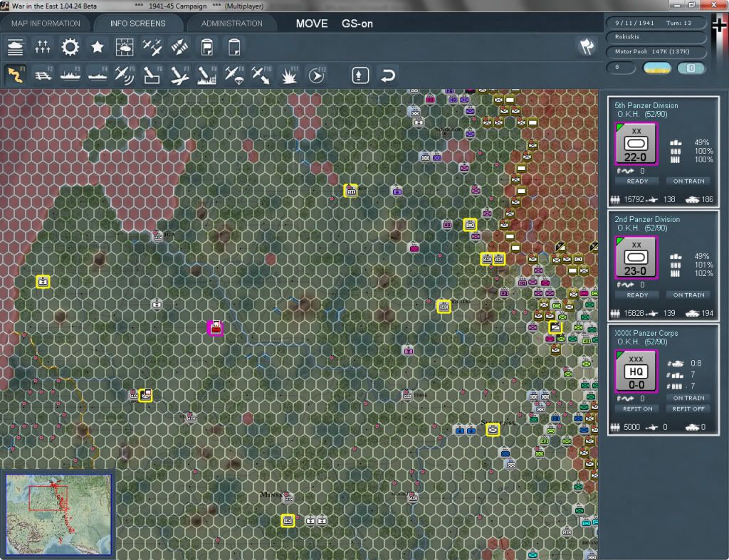
Task: Click O.K.H. (52/90) under 5th Panzer Division
Action: click(642, 115)
